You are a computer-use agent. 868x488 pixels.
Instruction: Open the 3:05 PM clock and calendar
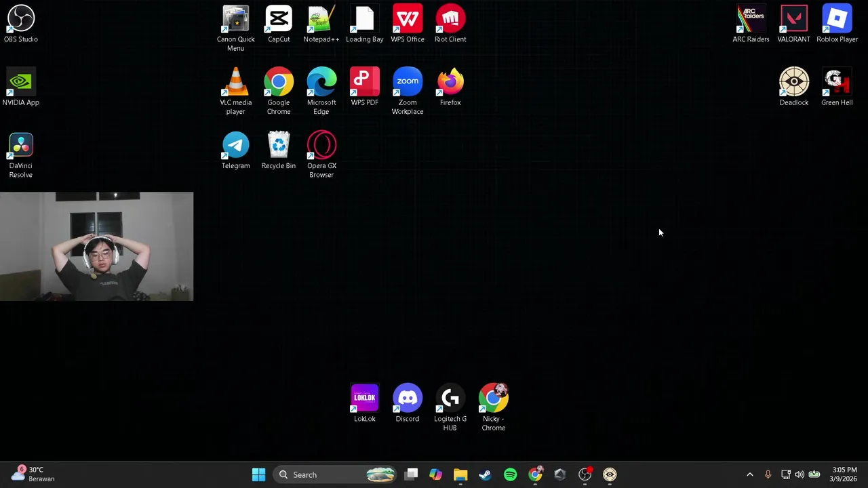point(844,474)
